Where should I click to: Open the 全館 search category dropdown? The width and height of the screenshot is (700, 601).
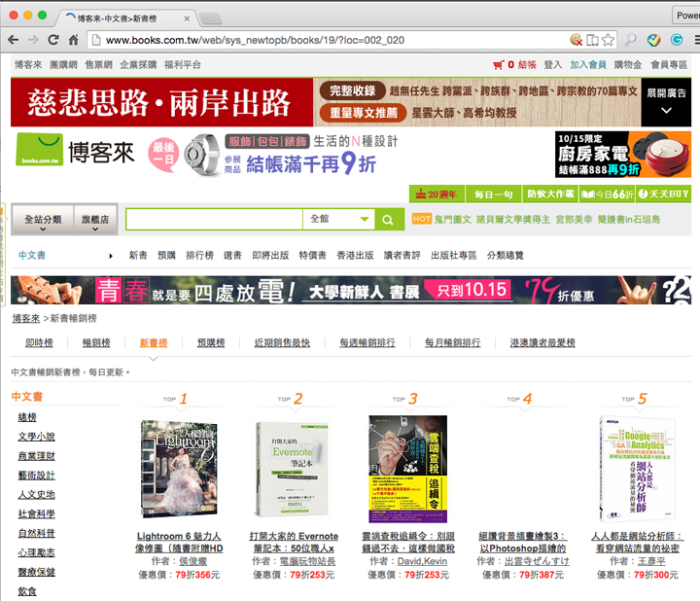338,219
